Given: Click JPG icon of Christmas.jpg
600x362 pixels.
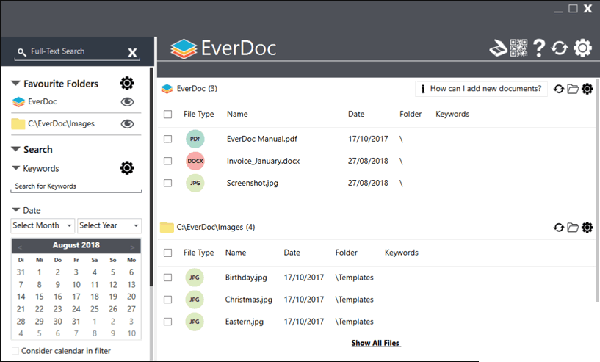Looking at the screenshot, I should [194, 300].
